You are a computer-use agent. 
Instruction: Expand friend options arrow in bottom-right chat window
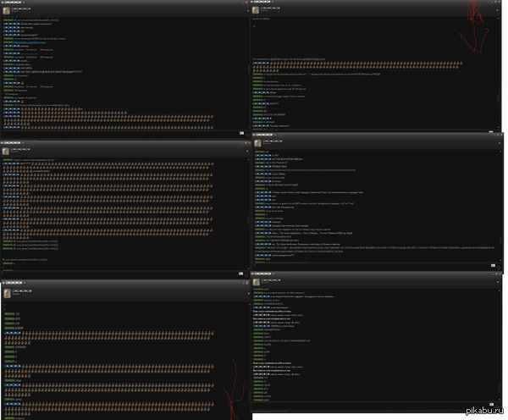tap(498, 282)
